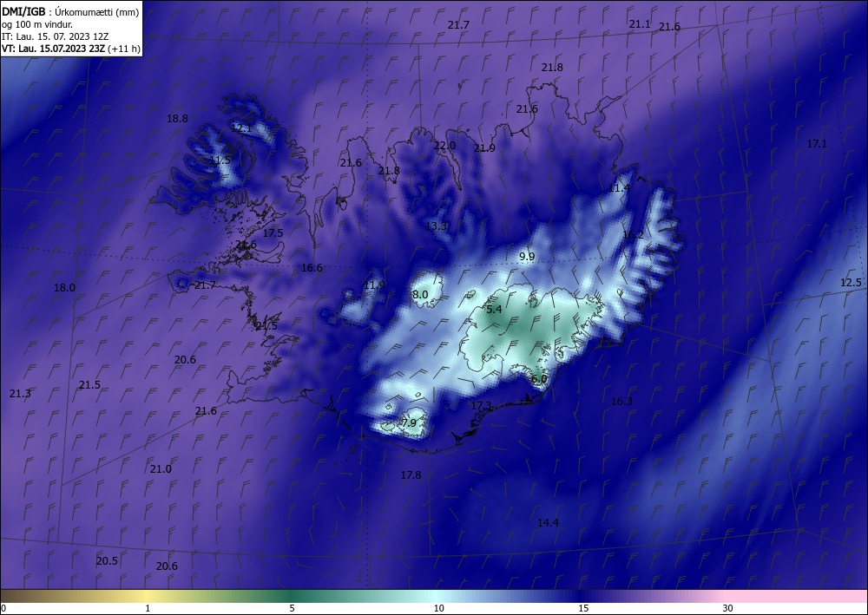Click the 6.0 value on the map

click(x=539, y=379)
